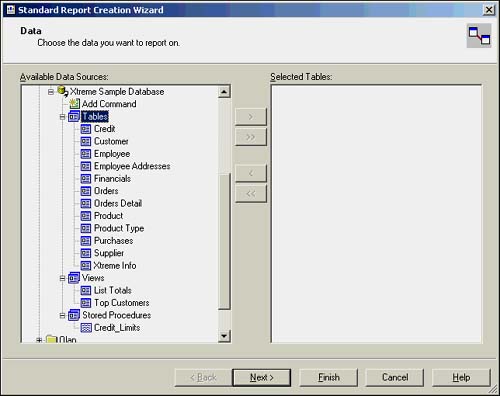Click the List Totals view icon
This screenshot has height=396, width=500.
[x=86, y=291]
